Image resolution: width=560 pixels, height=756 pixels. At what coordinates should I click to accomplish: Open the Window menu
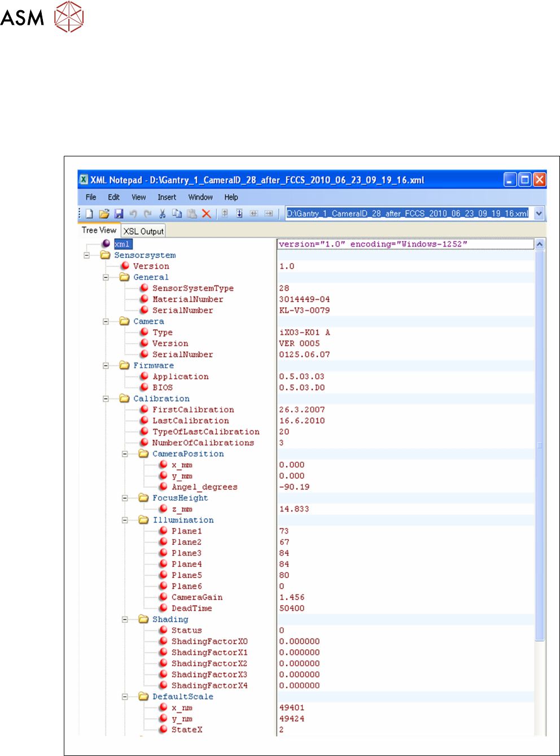pyautogui.click(x=200, y=197)
